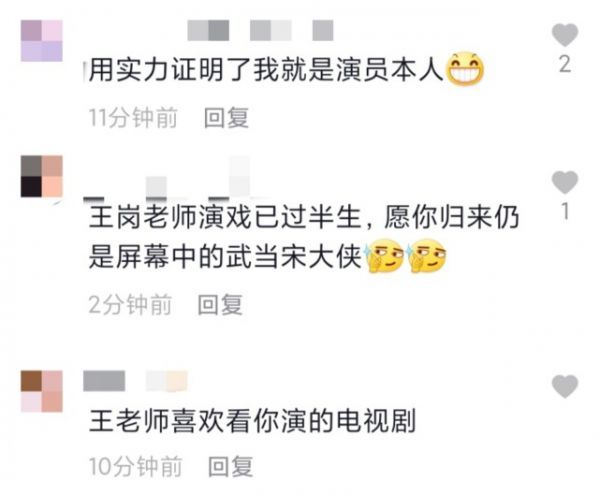
Task: Click the second smirking emoji after 宋大侠
Action: 427,256
